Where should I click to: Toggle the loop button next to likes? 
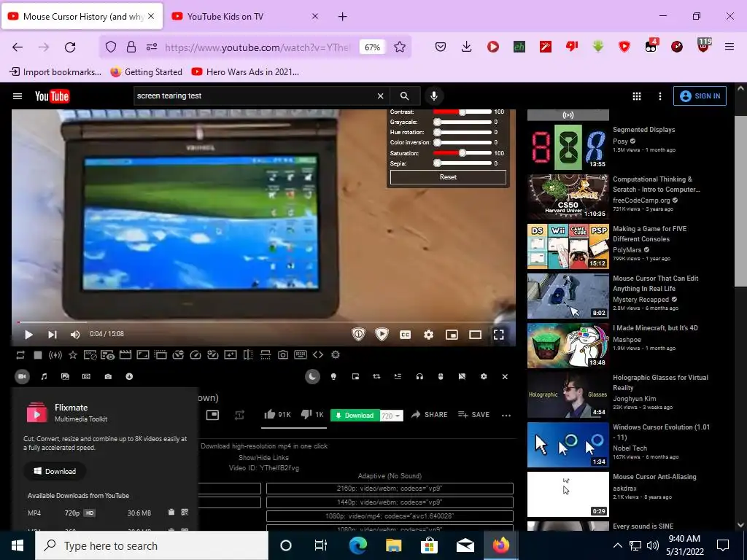(x=239, y=415)
